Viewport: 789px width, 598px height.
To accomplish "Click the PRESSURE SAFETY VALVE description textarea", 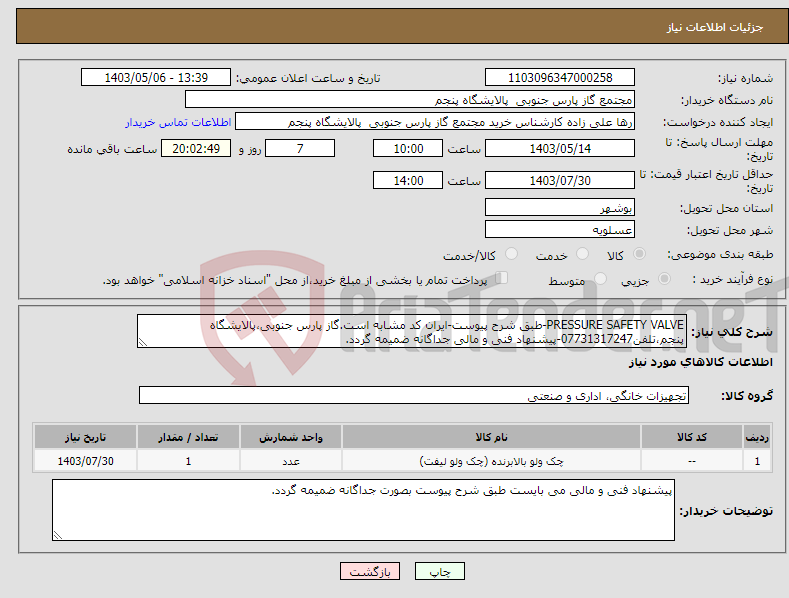I will 412,331.
